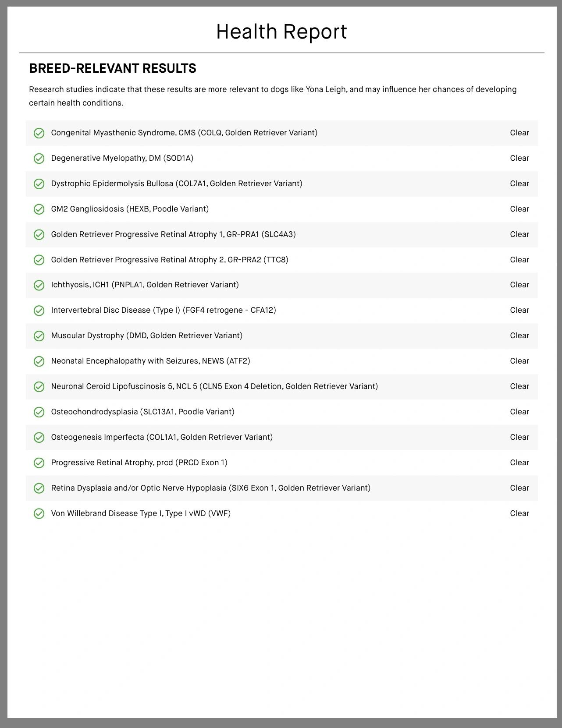Click the Clear status for Degenerative Myelopathy

[x=519, y=158]
